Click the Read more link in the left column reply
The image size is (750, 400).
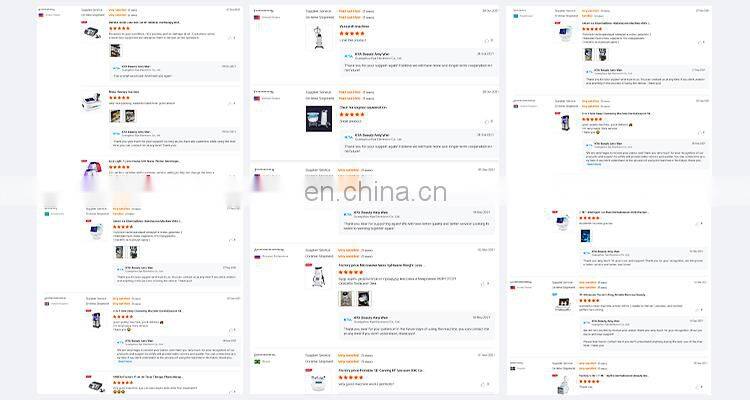point(125,361)
